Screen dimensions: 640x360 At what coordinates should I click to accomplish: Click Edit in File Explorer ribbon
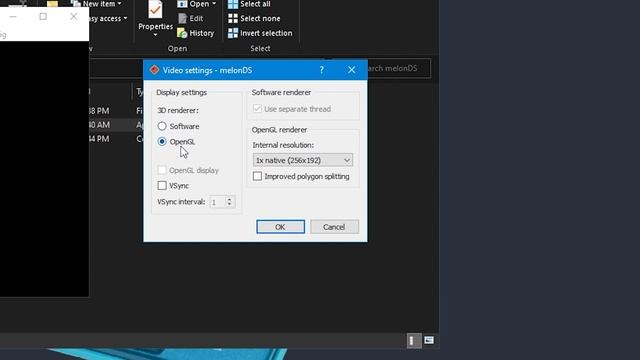(191, 18)
